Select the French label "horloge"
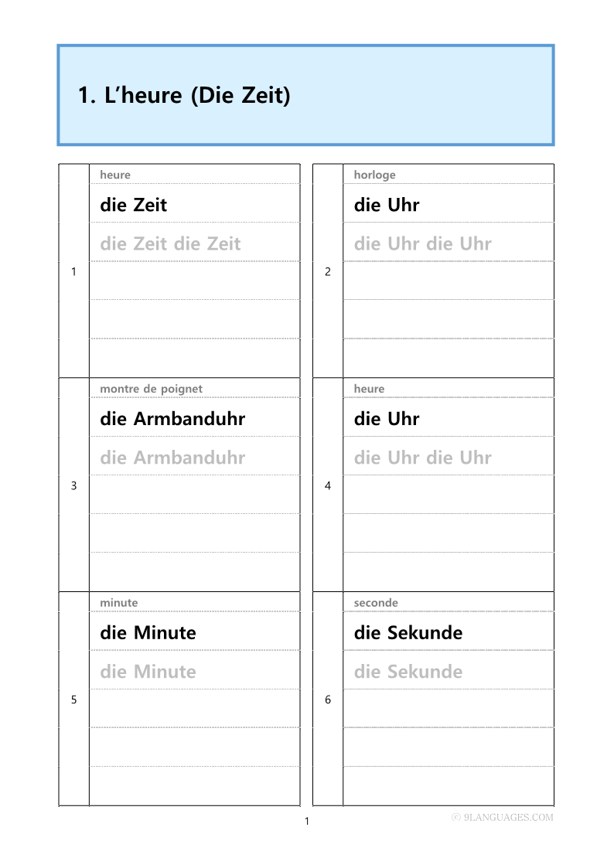The width and height of the screenshot is (614, 868). [x=374, y=175]
